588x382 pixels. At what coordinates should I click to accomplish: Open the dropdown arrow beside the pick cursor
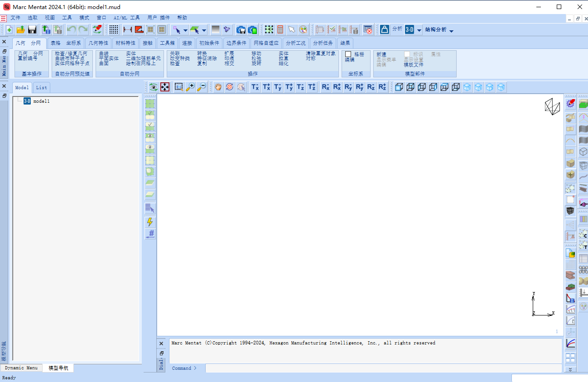186,30
